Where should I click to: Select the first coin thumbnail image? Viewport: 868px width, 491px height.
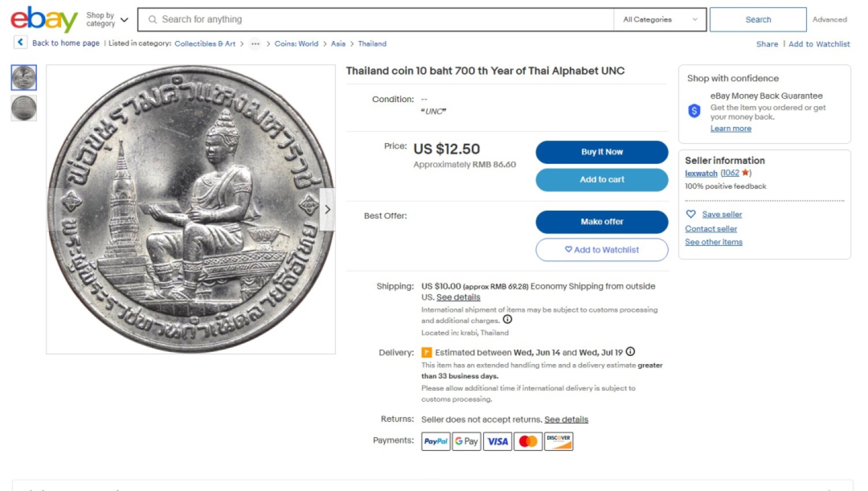point(24,77)
